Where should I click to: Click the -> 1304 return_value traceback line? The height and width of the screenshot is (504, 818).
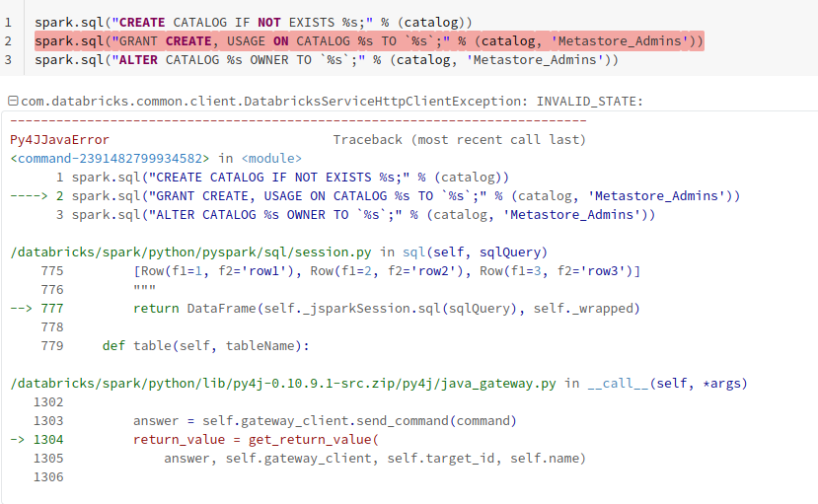click(257, 440)
